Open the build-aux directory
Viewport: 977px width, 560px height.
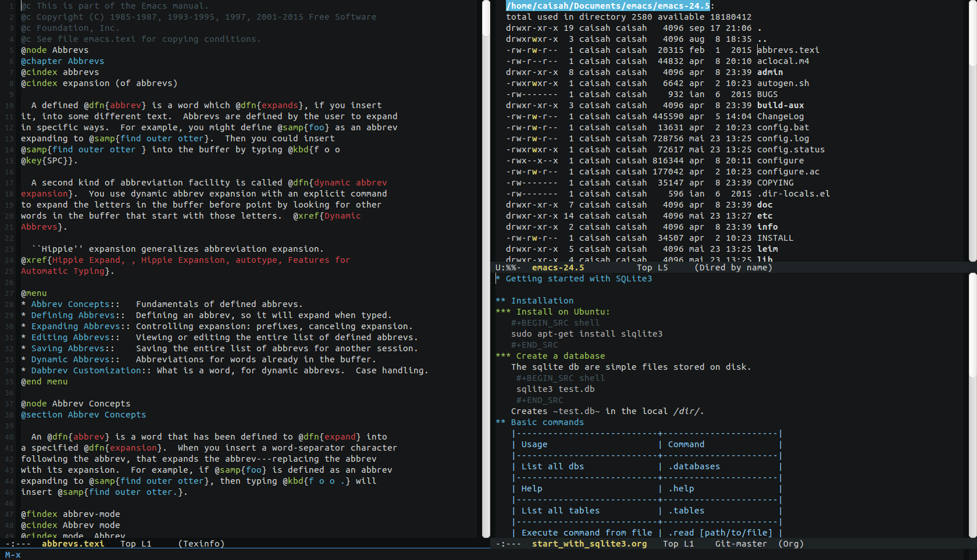[x=780, y=105]
